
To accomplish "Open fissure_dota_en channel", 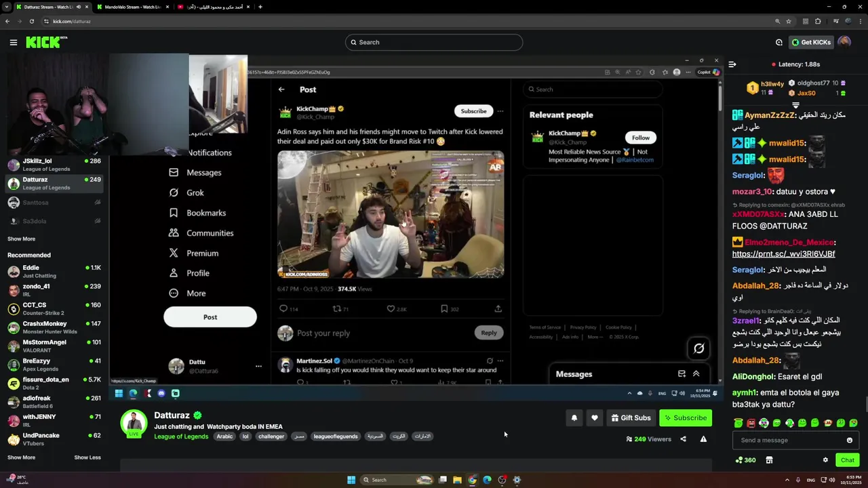I will click(x=54, y=383).
